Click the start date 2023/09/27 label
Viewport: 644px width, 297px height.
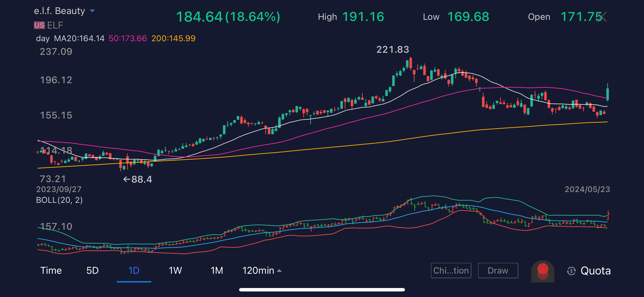click(59, 189)
